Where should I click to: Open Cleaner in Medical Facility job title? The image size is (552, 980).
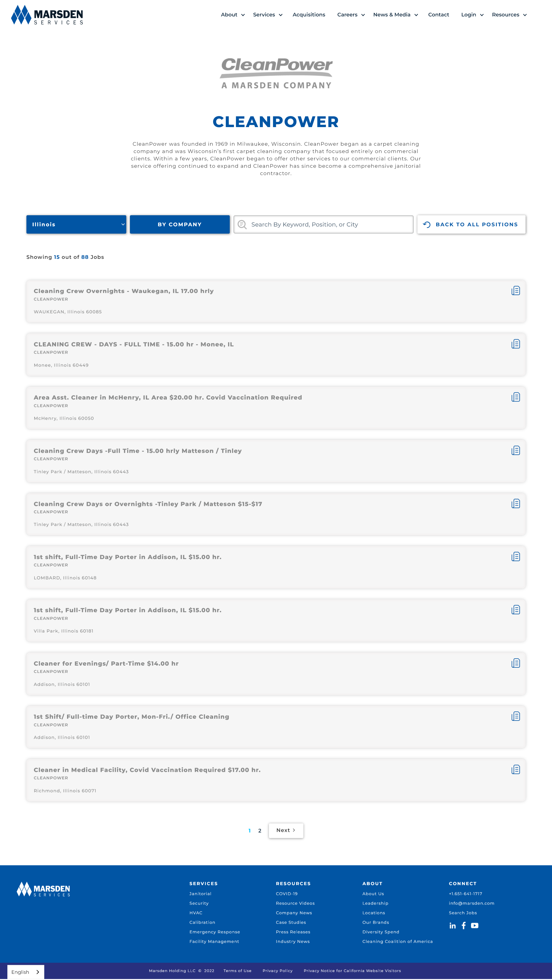(147, 770)
